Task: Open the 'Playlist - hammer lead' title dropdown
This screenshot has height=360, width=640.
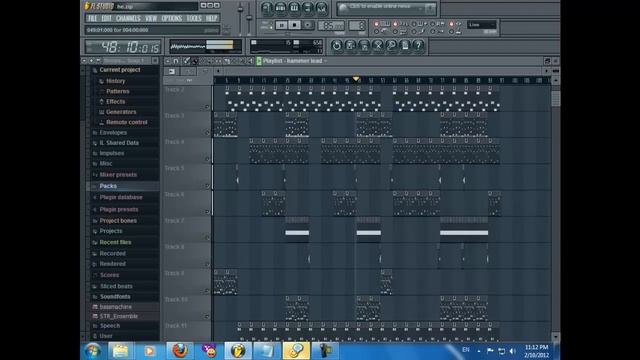Action: (x=295, y=61)
